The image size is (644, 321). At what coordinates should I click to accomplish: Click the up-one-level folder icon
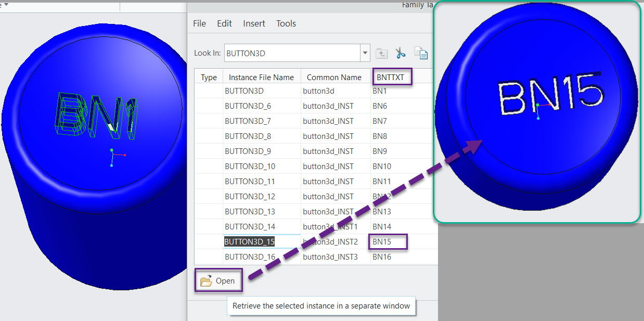coord(381,53)
